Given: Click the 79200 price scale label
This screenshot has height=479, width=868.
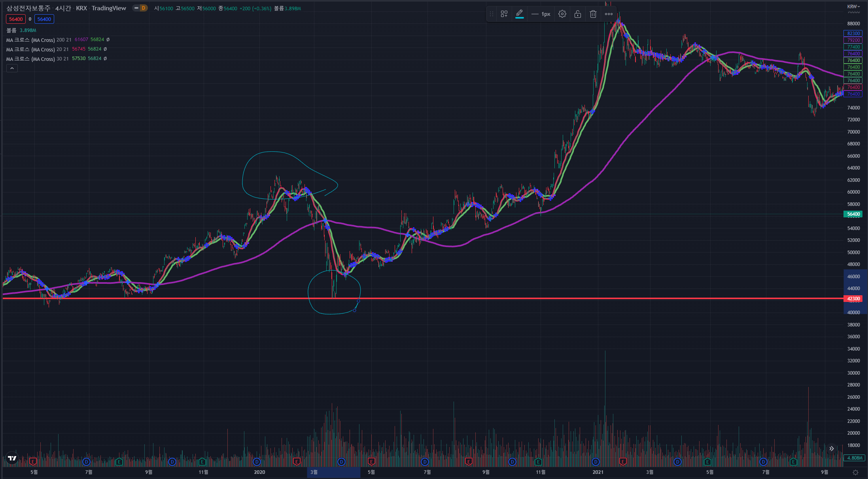Looking at the screenshot, I should (853, 40).
